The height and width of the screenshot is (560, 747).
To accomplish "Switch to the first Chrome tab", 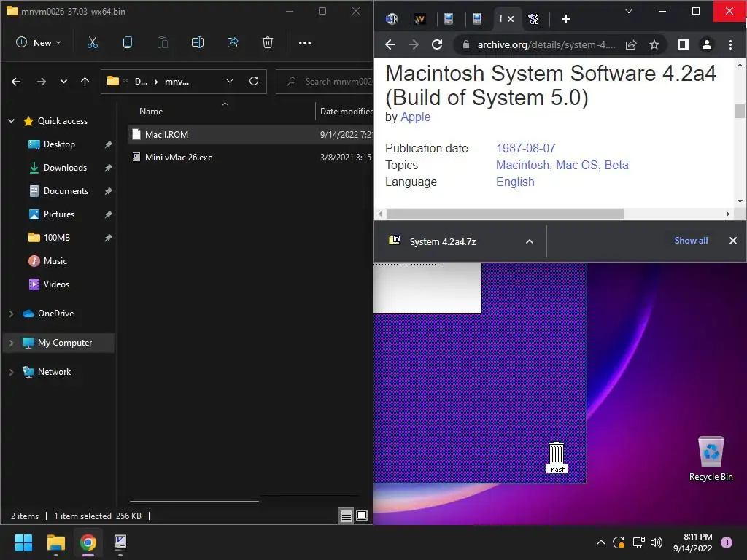I will click(392, 19).
